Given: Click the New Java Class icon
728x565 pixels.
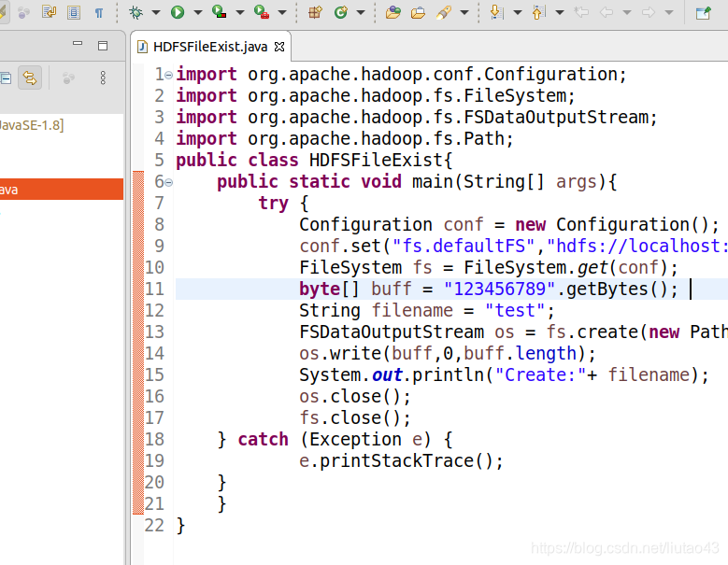Looking at the screenshot, I should tap(341, 12).
